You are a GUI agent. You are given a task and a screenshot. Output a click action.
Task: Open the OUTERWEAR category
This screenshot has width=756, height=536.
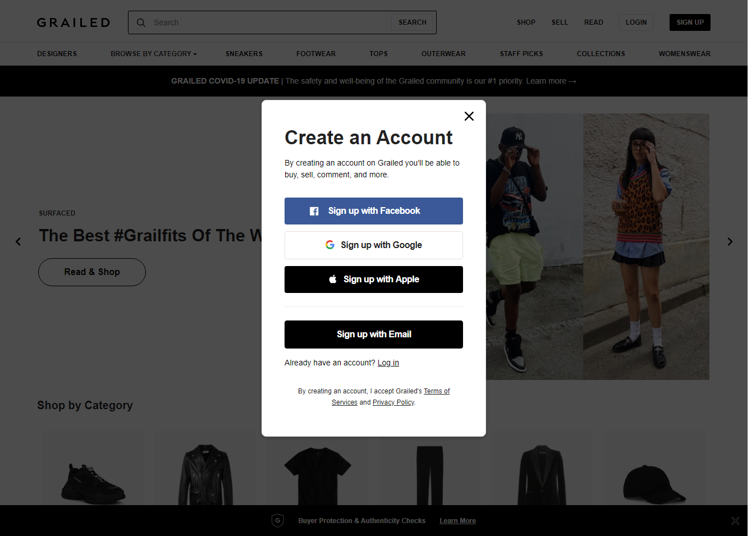(x=443, y=54)
